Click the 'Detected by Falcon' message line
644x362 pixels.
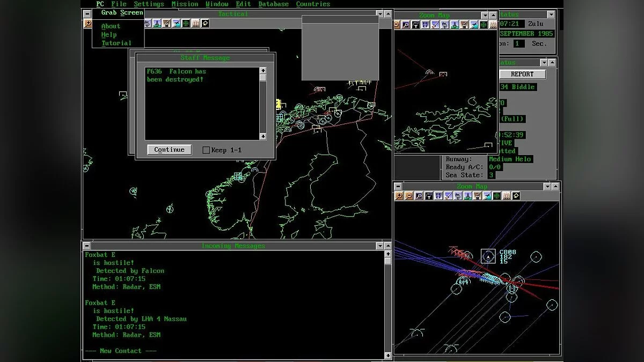(x=130, y=271)
